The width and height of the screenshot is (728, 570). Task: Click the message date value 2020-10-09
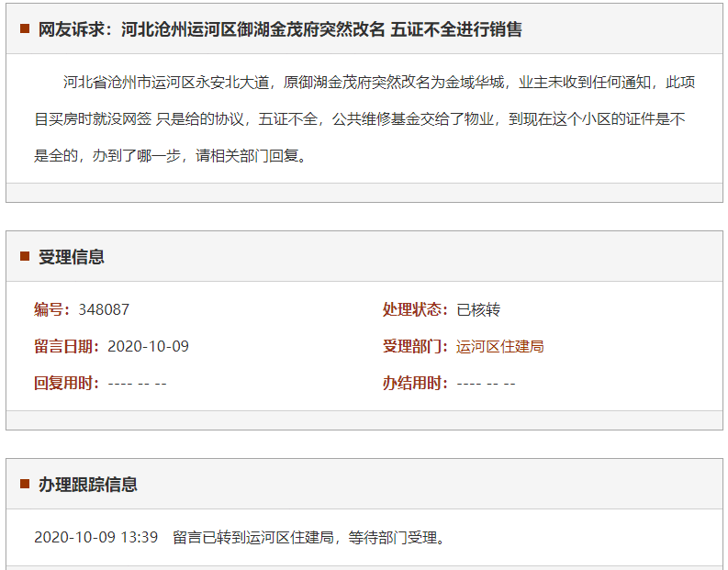[148, 347]
